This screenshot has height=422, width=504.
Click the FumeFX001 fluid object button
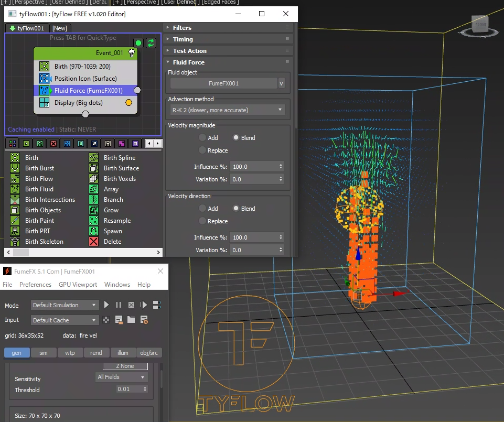coord(224,83)
